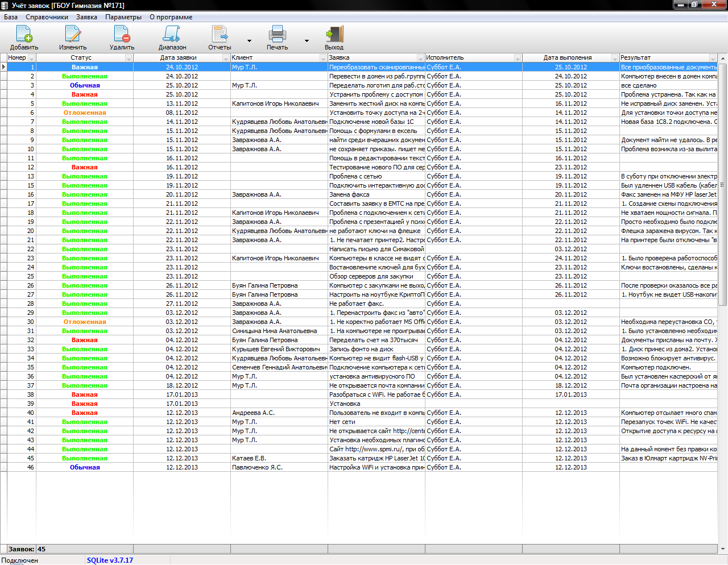This screenshot has width=728, height=565.
Task: Select the 'Отложенная' status in row 30
Action: coord(85,322)
